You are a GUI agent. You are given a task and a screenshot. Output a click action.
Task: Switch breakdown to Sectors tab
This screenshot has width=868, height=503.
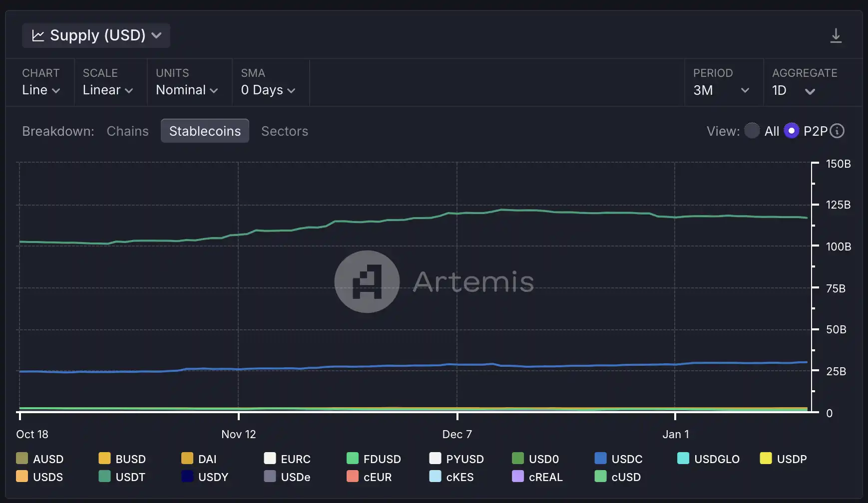284,131
